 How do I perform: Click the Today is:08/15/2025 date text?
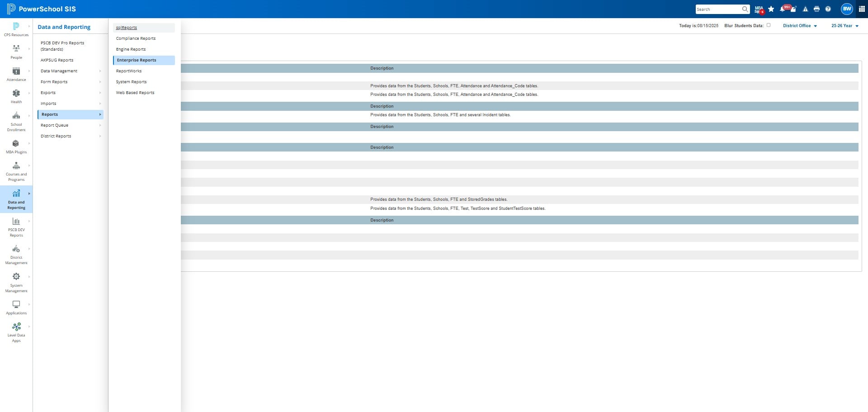(698, 26)
